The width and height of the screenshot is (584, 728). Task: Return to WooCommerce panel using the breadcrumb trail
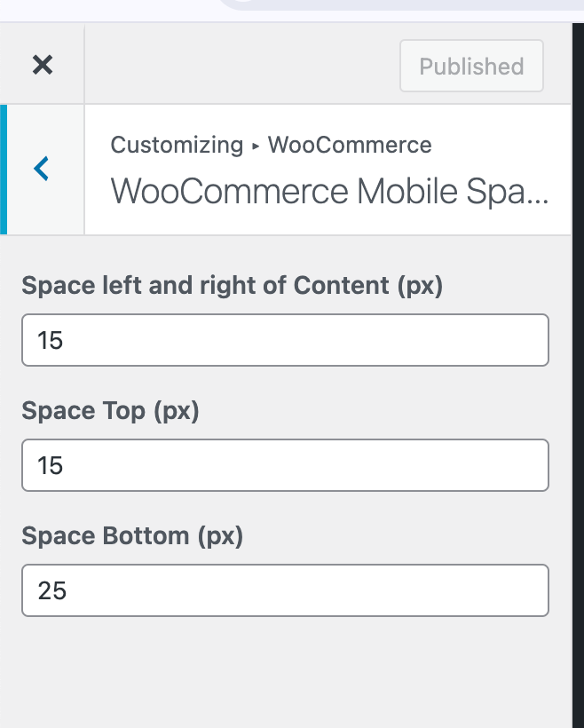point(350,145)
